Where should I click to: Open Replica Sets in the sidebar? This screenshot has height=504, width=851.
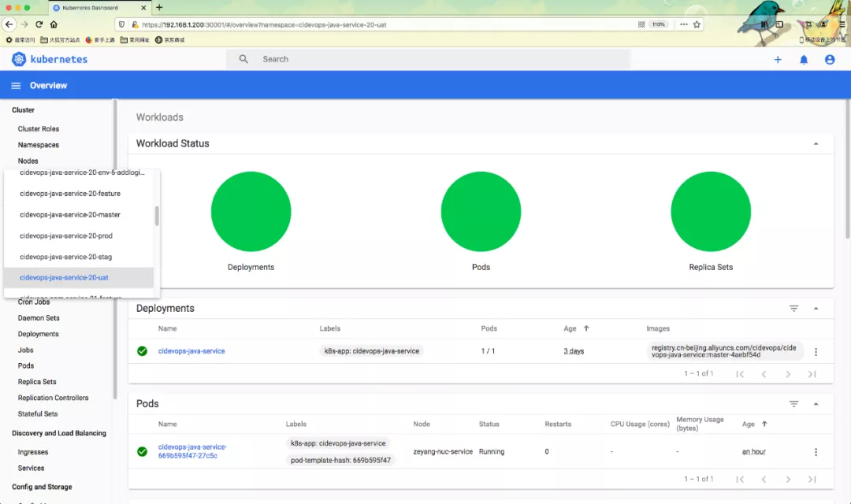pyautogui.click(x=37, y=382)
